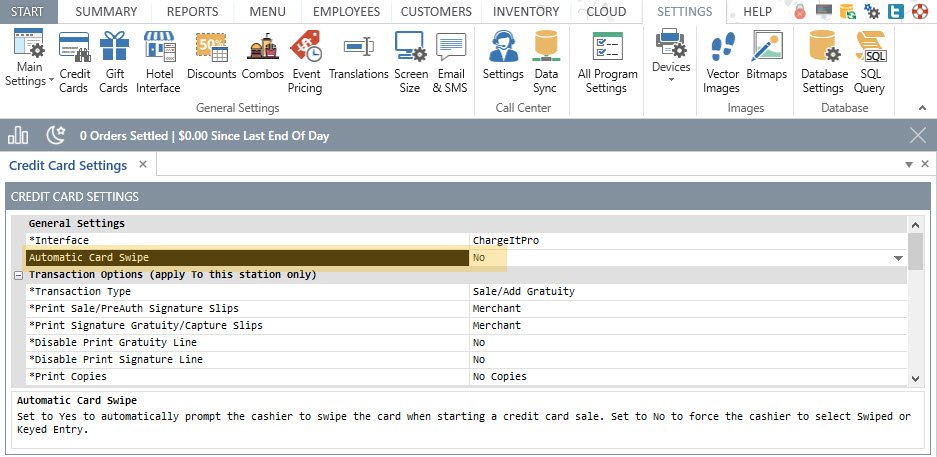Launch the SQL Query tool
Screen dimensions: 937x457
(x=870, y=62)
